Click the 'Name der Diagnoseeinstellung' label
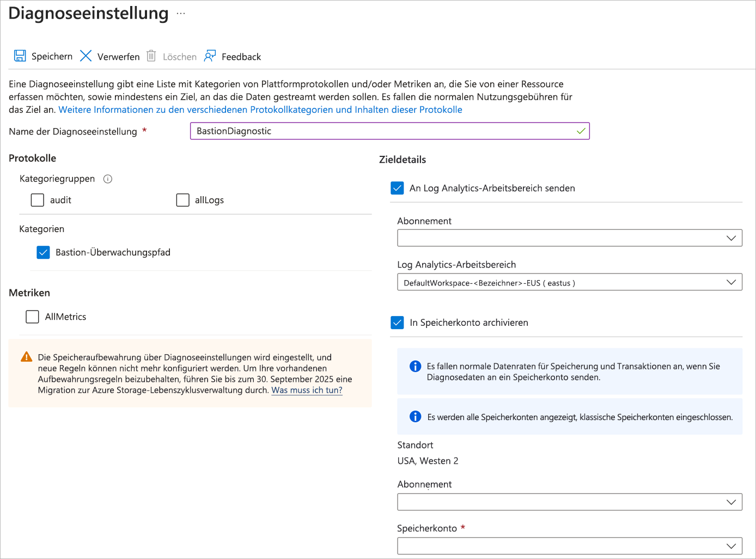Image resolution: width=756 pixels, height=559 pixels. pyautogui.click(x=73, y=131)
